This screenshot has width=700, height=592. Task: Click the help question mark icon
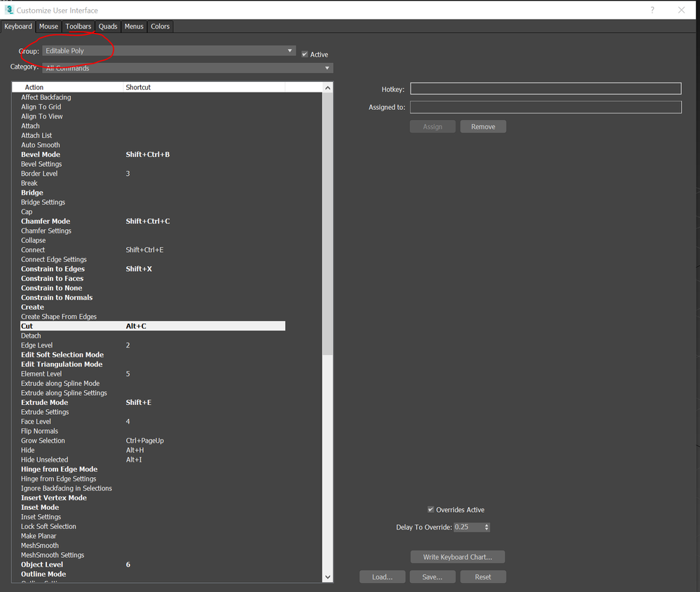[652, 10]
